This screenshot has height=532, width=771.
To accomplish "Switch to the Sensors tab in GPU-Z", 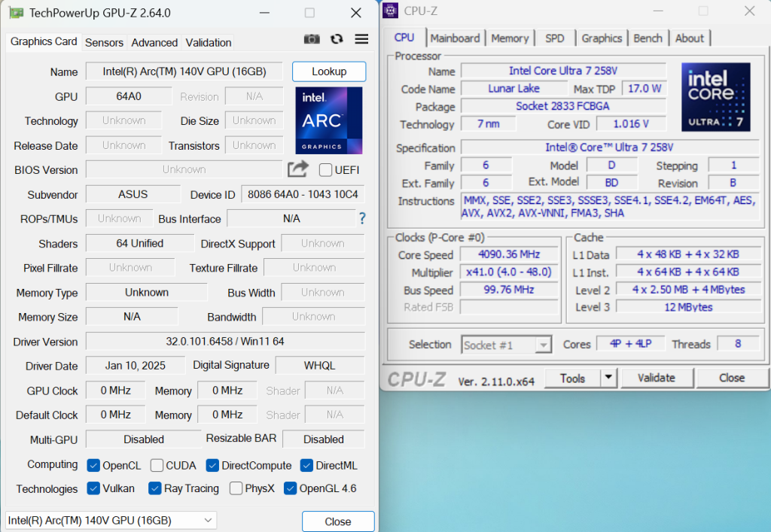I will pyautogui.click(x=104, y=43).
